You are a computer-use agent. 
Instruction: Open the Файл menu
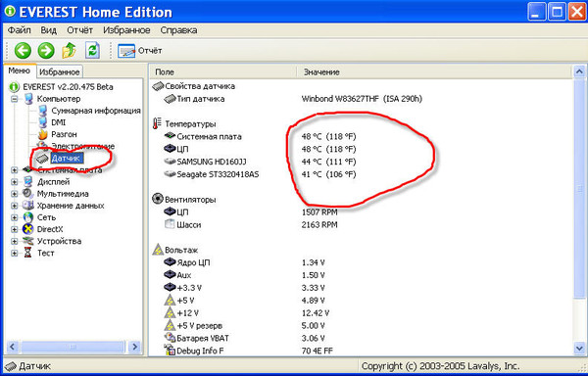(20, 30)
